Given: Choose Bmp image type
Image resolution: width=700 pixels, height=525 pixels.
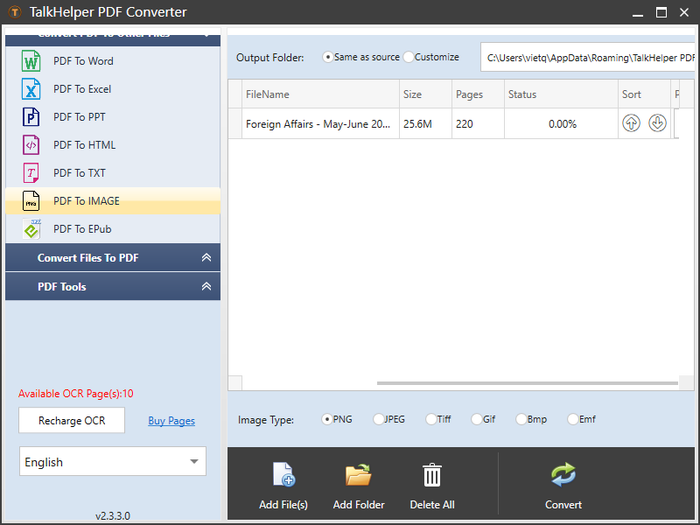Looking at the screenshot, I should click(531, 419).
